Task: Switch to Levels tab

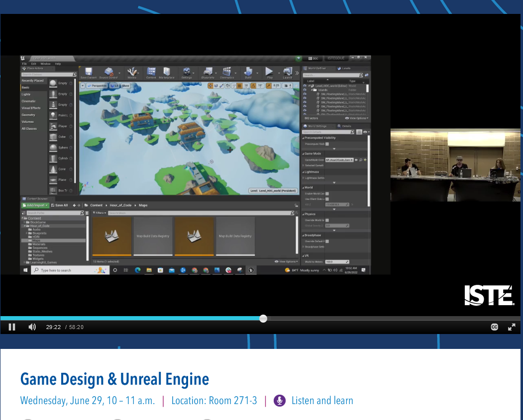Action: tap(344, 68)
